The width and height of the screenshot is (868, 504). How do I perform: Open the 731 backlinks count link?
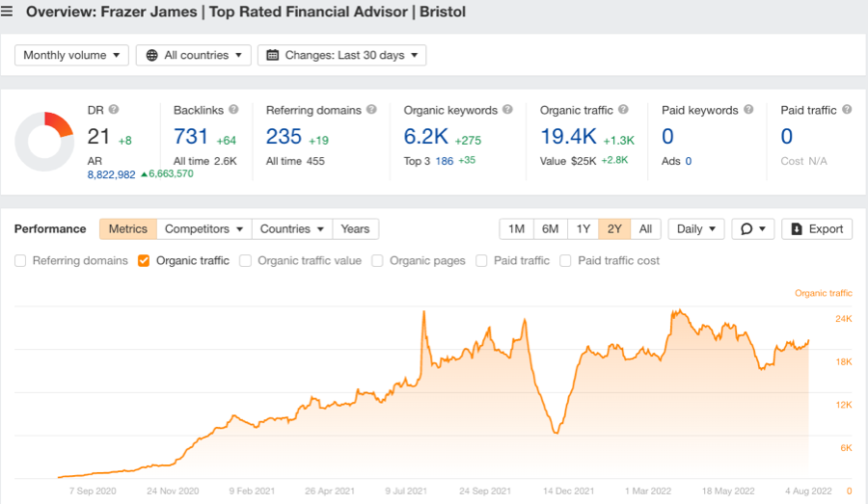tap(191, 137)
